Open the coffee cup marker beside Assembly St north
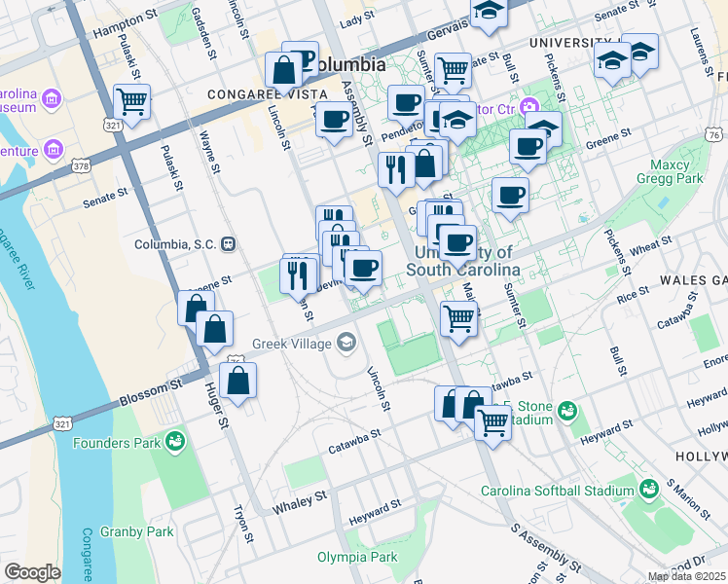This screenshot has width=728, height=584. [x=334, y=119]
